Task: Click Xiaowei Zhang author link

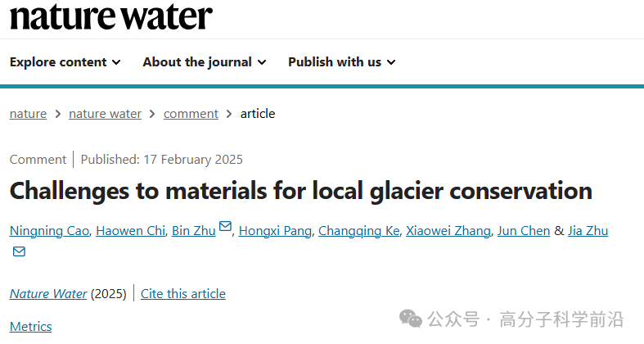Action: tap(448, 231)
